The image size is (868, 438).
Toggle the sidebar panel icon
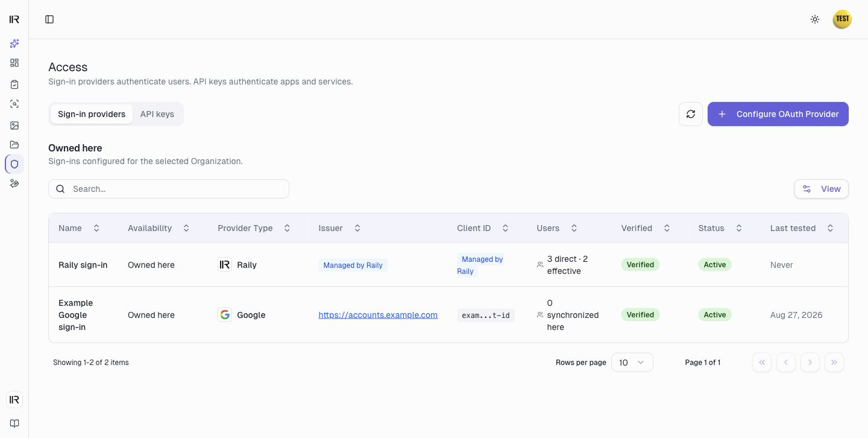[49, 19]
